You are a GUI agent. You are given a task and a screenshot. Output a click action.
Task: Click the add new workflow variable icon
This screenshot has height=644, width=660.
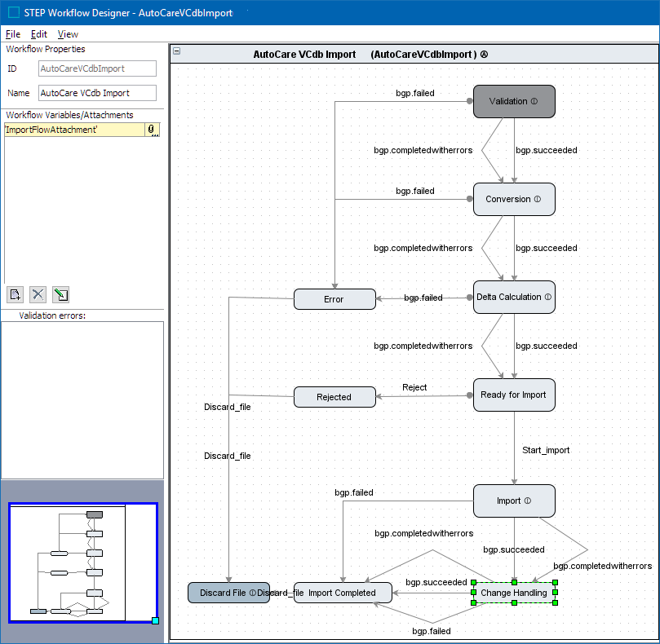point(16,294)
